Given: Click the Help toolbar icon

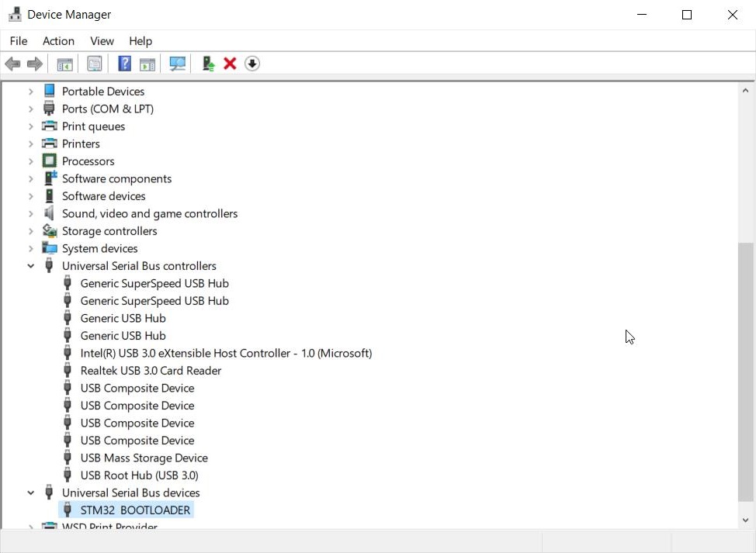Looking at the screenshot, I should [123, 64].
